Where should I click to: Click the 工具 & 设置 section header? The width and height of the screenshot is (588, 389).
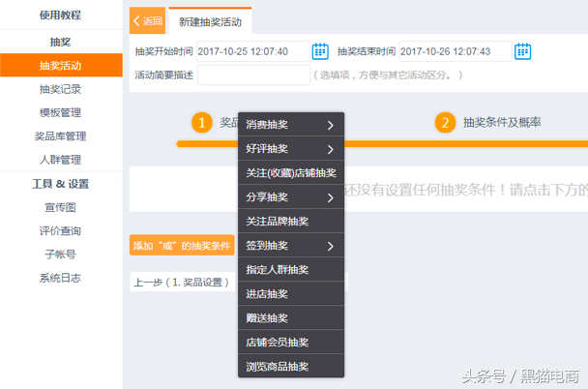tap(60, 184)
